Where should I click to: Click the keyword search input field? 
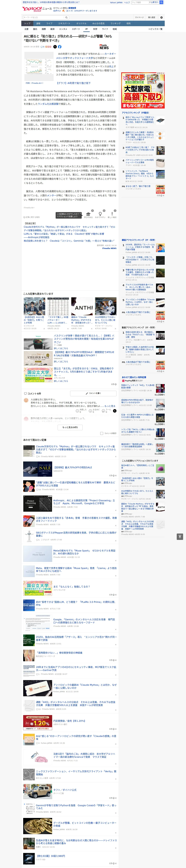pyautogui.click(x=44, y=18)
